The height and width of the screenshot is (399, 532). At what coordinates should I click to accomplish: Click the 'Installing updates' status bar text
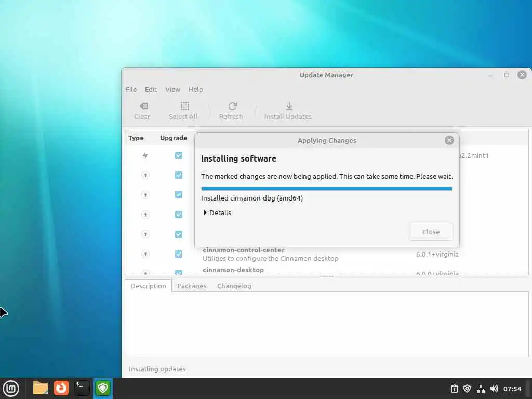[x=157, y=369]
